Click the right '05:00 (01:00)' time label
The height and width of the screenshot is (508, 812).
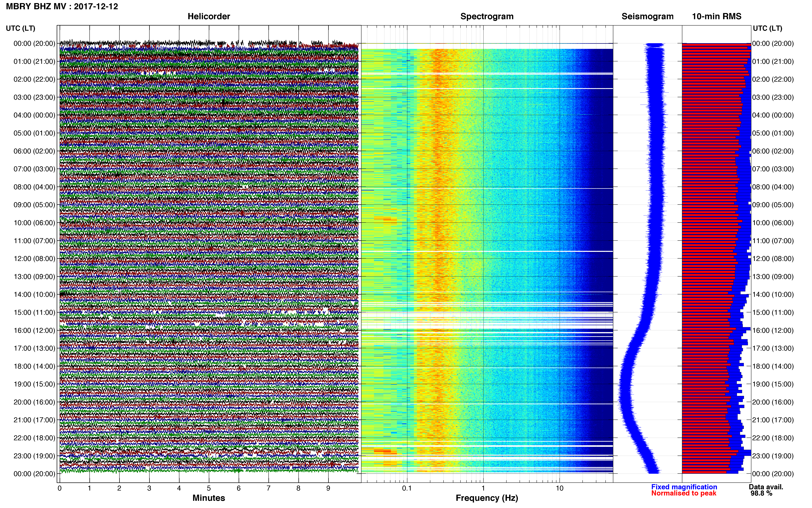(773, 133)
